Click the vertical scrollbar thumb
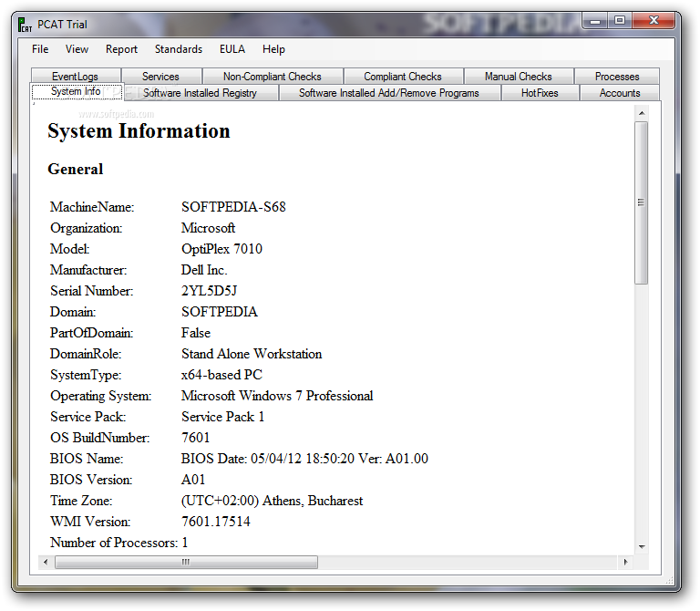 click(x=642, y=202)
